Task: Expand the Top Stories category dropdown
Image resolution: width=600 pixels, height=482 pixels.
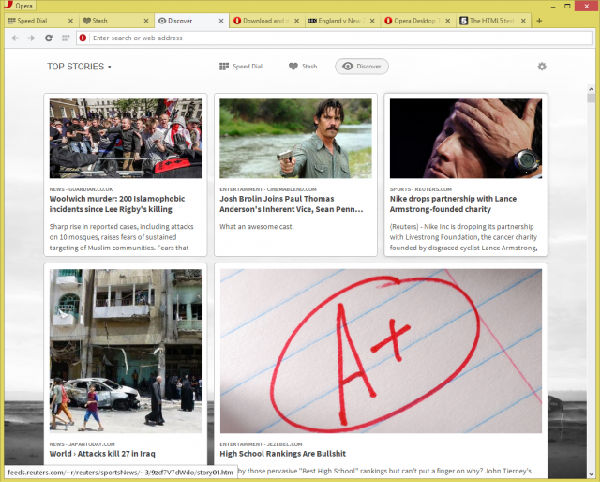Action: (x=79, y=67)
